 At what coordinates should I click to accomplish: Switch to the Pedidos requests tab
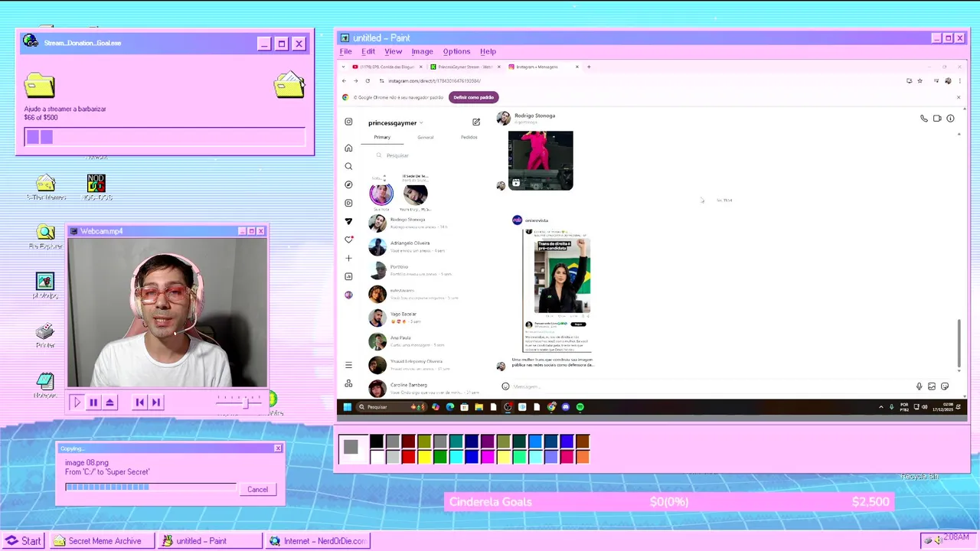click(469, 137)
